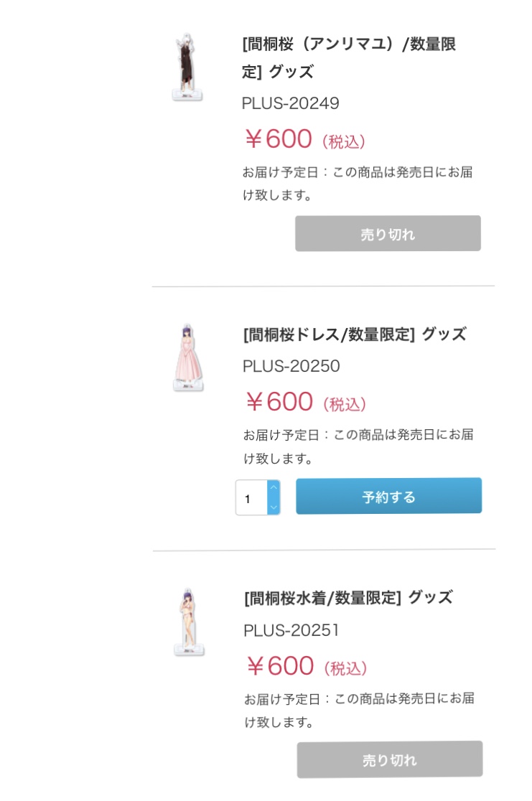The image size is (532, 801).
Task: Select the product code PLUS-20250
Action: 291,366
